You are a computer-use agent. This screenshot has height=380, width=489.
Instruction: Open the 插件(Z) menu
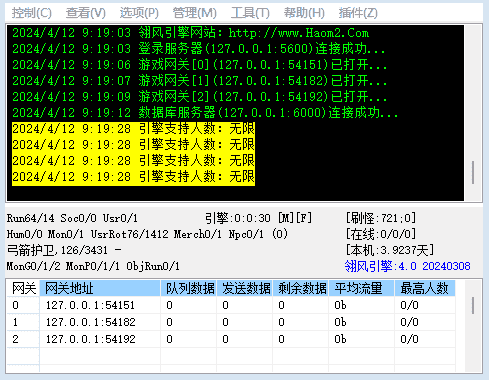coord(358,13)
